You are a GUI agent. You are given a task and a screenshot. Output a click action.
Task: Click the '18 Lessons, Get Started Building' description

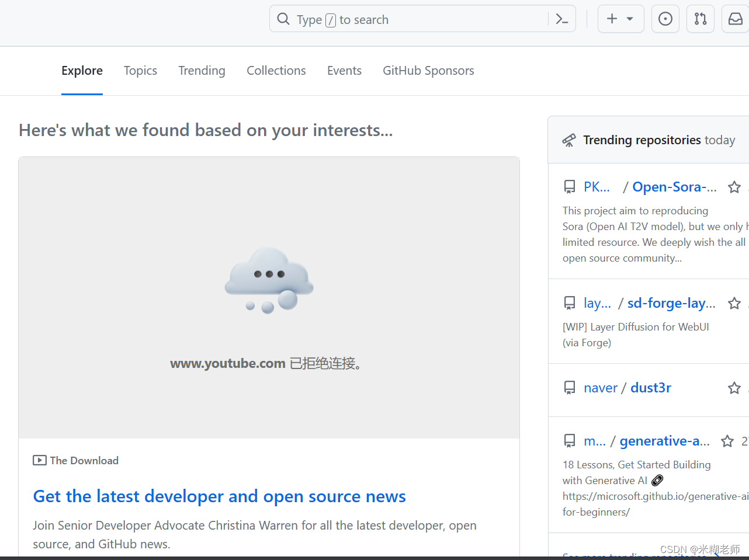point(656,488)
